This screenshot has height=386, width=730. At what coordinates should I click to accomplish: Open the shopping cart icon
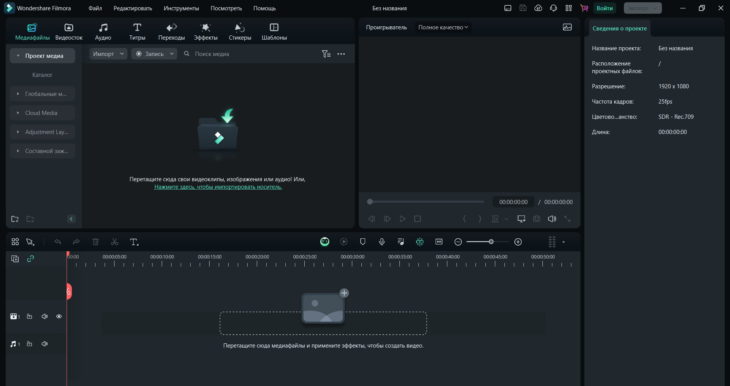coord(584,8)
